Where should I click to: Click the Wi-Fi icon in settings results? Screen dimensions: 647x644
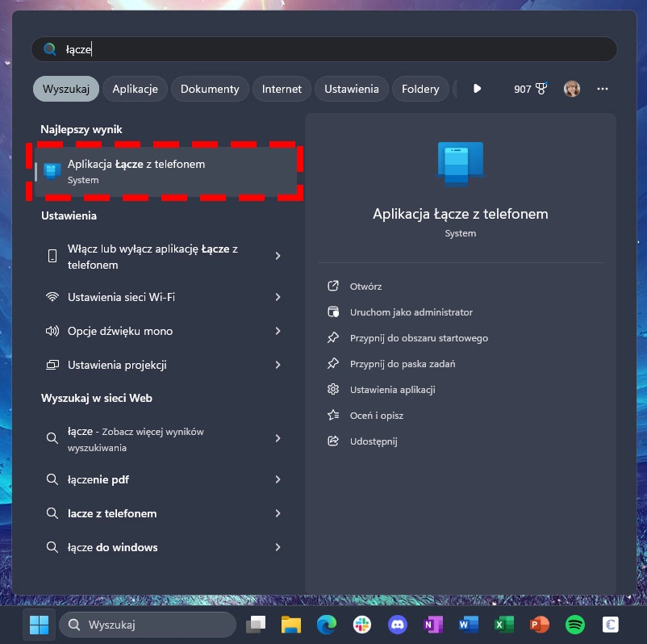(52, 297)
